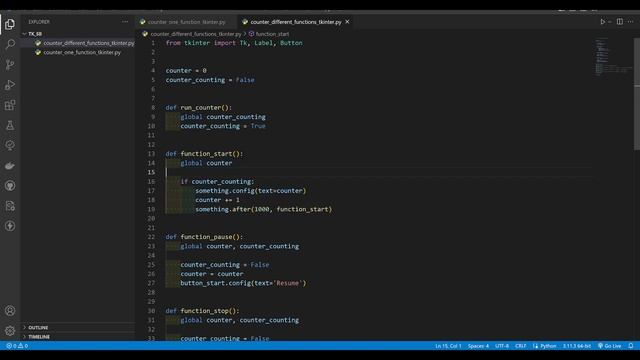Click 'def function_start():' line

(204, 153)
